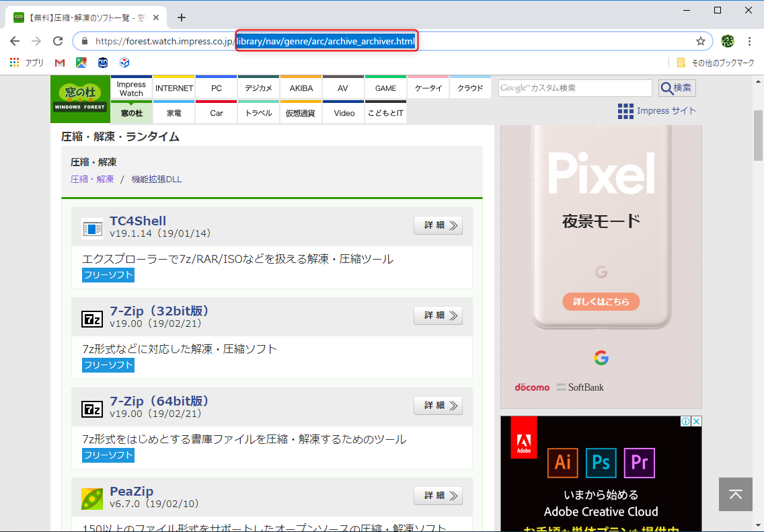Viewport: 764px width, 532px height.
Task: Open the 7-Zip（64bit版） title link
Action: 159,401
